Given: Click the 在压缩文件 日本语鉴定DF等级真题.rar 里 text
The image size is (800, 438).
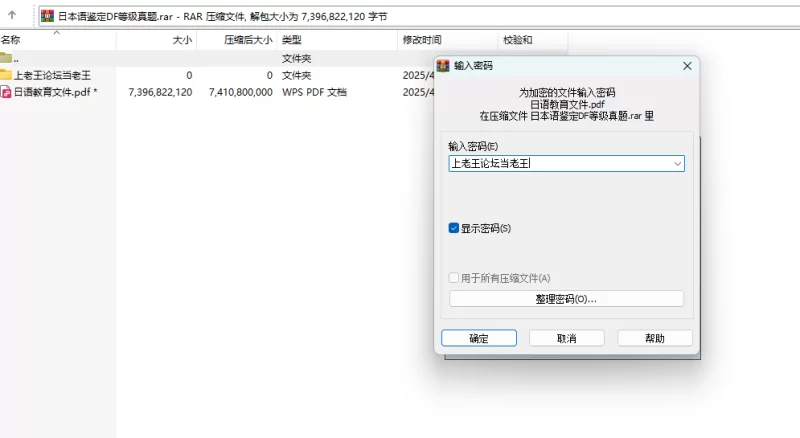Looking at the screenshot, I should (566, 116).
